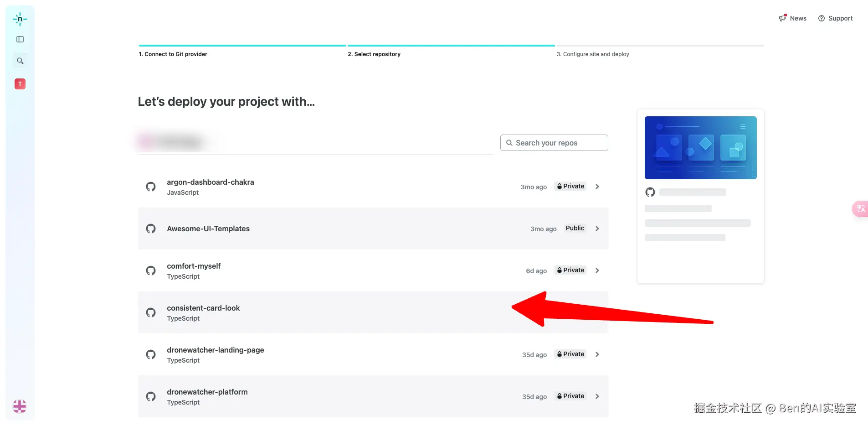Click the Support help icon
This screenshot has width=868, height=426.
pos(822,18)
